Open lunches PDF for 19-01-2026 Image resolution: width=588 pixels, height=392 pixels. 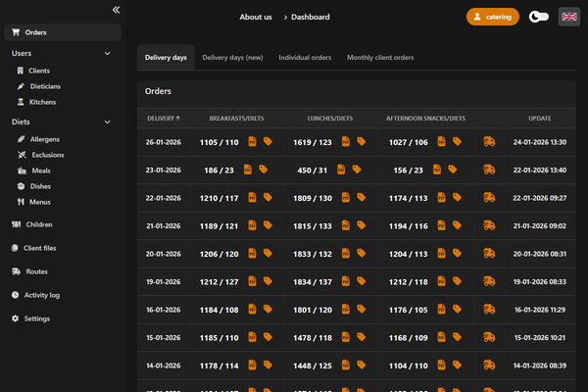click(x=344, y=282)
